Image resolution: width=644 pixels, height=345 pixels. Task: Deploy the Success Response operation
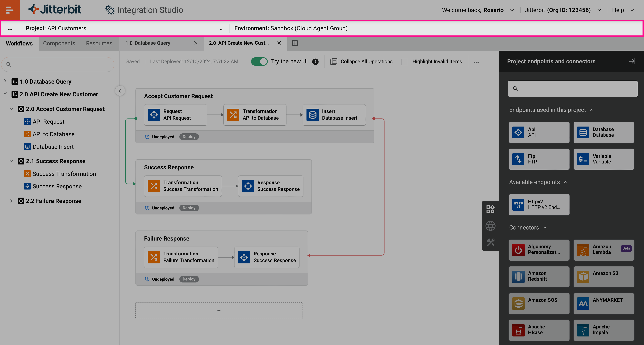189,208
